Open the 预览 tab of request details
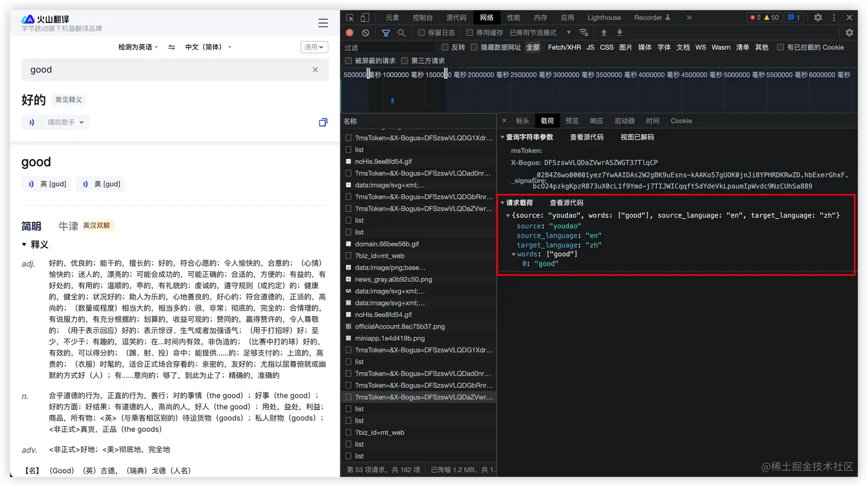This screenshot has height=487, width=868. click(x=572, y=121)
